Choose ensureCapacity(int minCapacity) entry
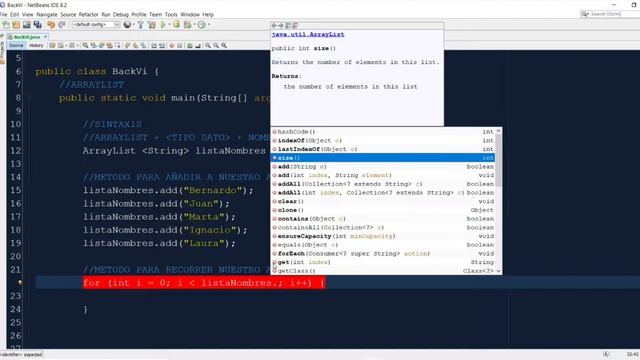The width and height of the screenshot is (640, 360). point(383,236)
